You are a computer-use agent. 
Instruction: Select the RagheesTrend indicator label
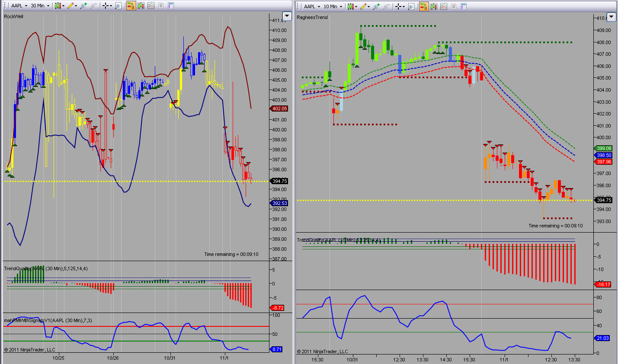pyautogui.click(x=312, y=17)
